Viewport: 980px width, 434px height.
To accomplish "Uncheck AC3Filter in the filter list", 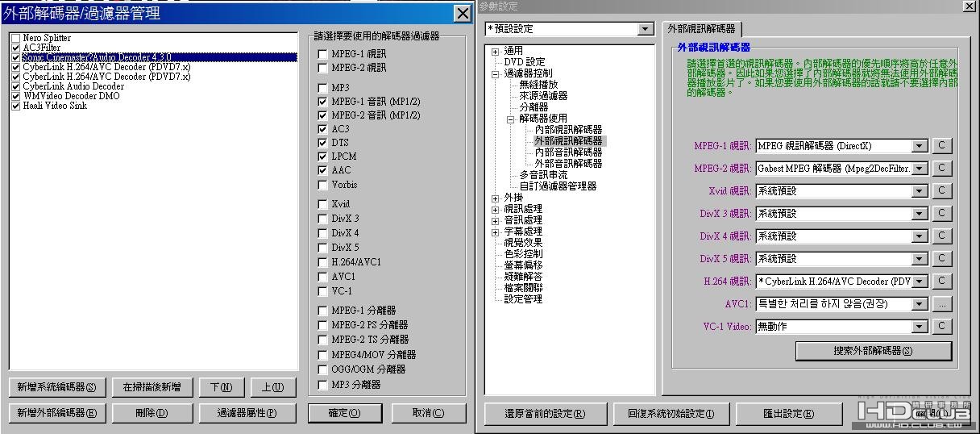I will coord(15,48).
